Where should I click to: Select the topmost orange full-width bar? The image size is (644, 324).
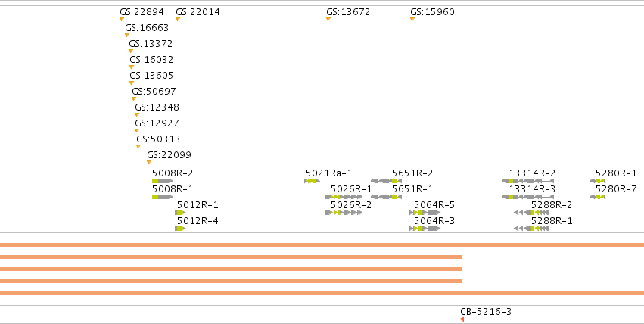322,245
